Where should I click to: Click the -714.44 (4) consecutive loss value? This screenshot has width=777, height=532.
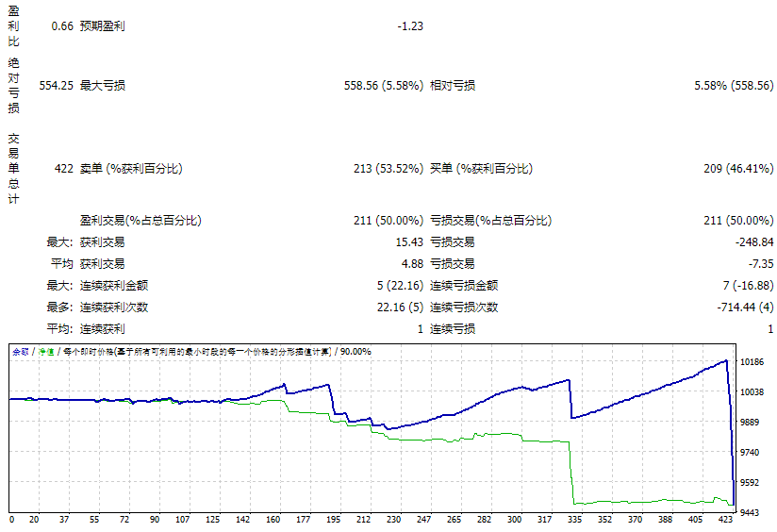pos(745,308)
